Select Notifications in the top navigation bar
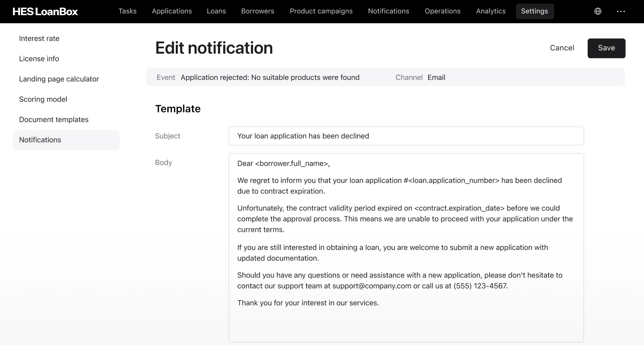This screenshot has height=345, width=644. coord(388,11)
